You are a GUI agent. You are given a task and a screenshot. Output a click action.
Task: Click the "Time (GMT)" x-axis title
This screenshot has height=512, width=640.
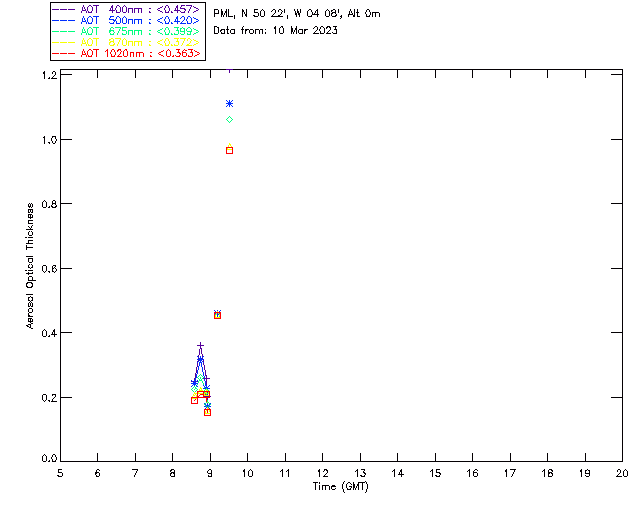340,487
